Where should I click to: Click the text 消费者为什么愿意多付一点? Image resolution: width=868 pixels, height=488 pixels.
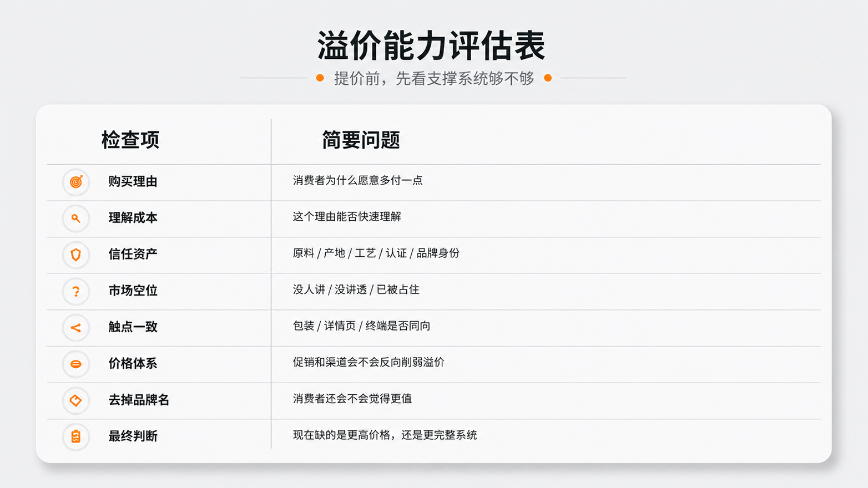point(358,180)
